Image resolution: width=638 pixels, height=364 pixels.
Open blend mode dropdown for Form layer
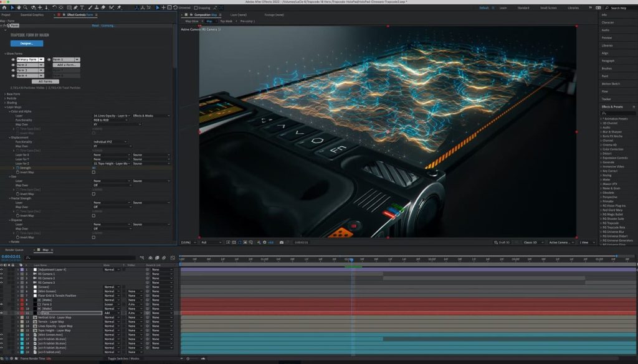pyautogui.click(x=112, y=312)
